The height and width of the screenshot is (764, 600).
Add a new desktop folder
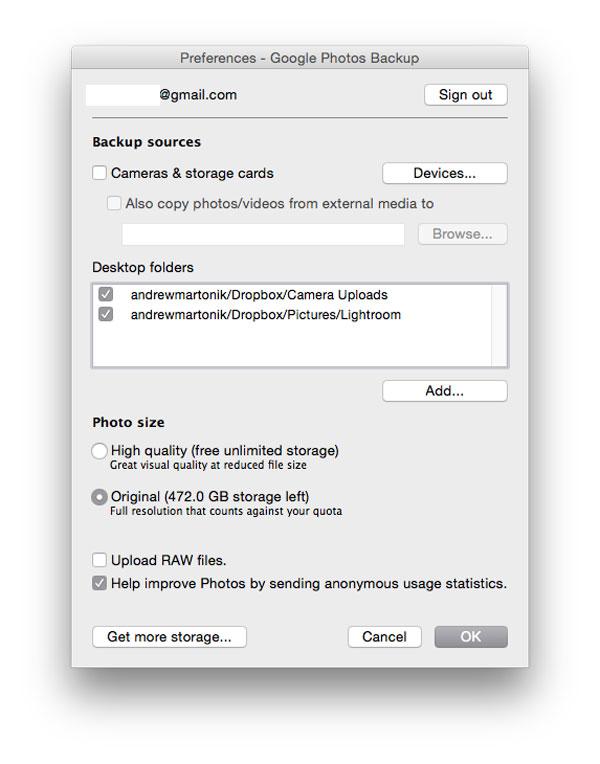445,391
